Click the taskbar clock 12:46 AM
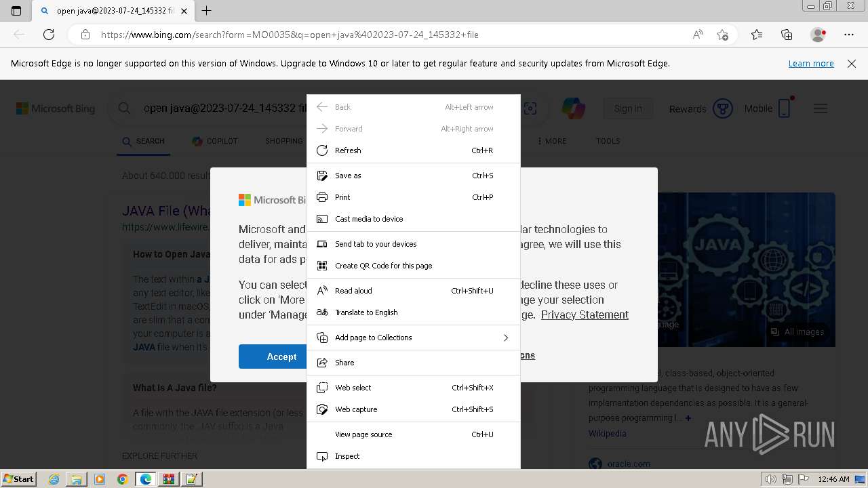This screenshot has width=868, height=488. click(x=834, y=479)
